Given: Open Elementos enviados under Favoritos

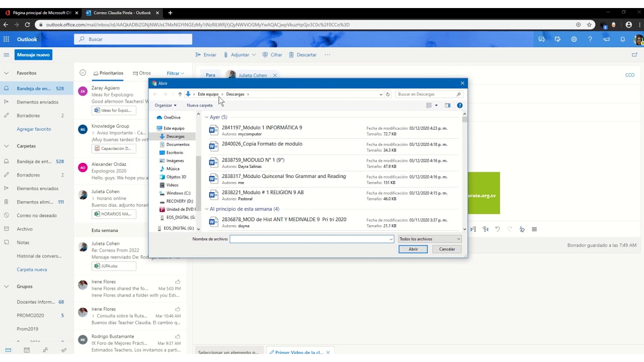Looking at the screenshot, I should click(x=37, y=102).
